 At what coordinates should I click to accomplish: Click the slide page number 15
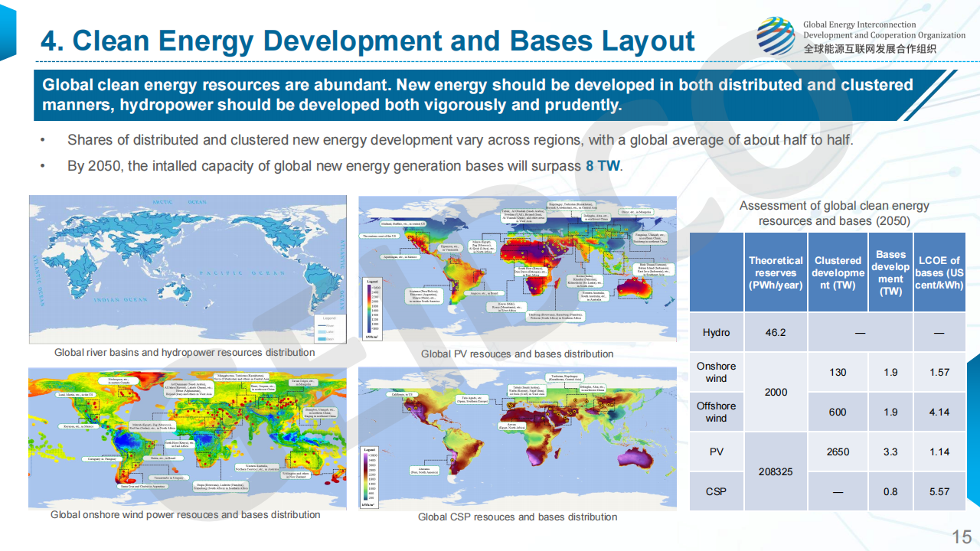961,536
